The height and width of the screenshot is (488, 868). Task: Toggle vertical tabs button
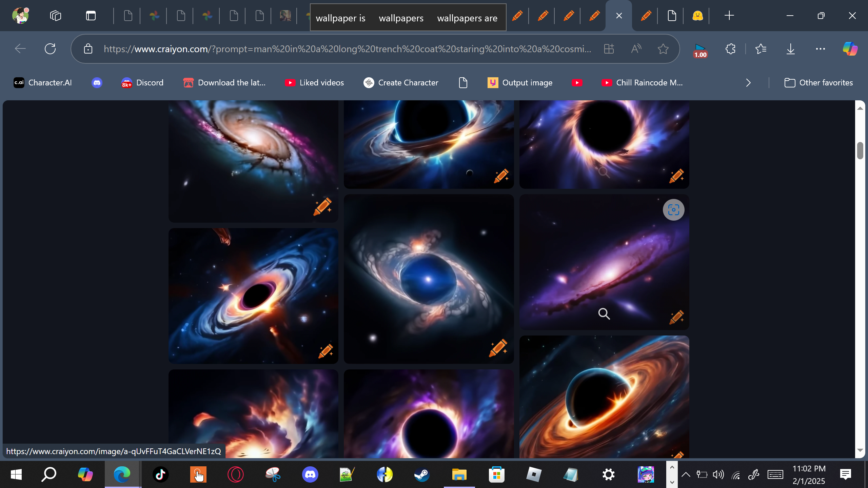(x=91, y=16)
